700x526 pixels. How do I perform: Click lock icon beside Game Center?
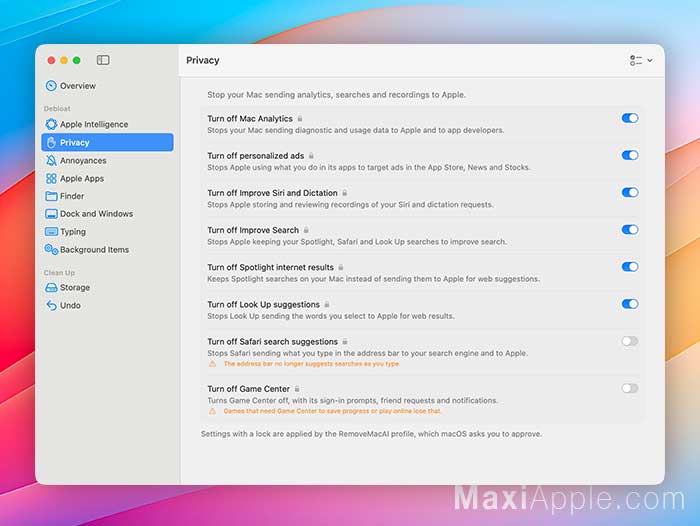click(x=297, y=389)
